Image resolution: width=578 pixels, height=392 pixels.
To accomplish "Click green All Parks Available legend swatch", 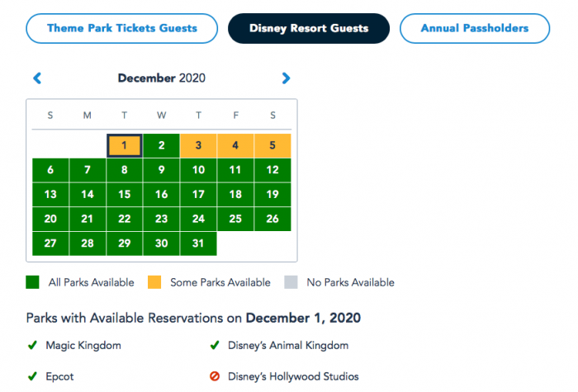I will 32,282.
